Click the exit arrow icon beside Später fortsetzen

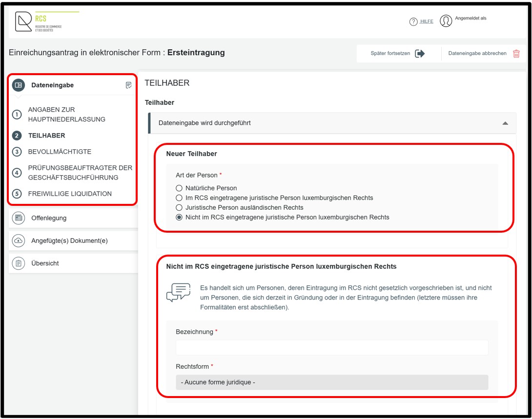(x=420, y=54)
